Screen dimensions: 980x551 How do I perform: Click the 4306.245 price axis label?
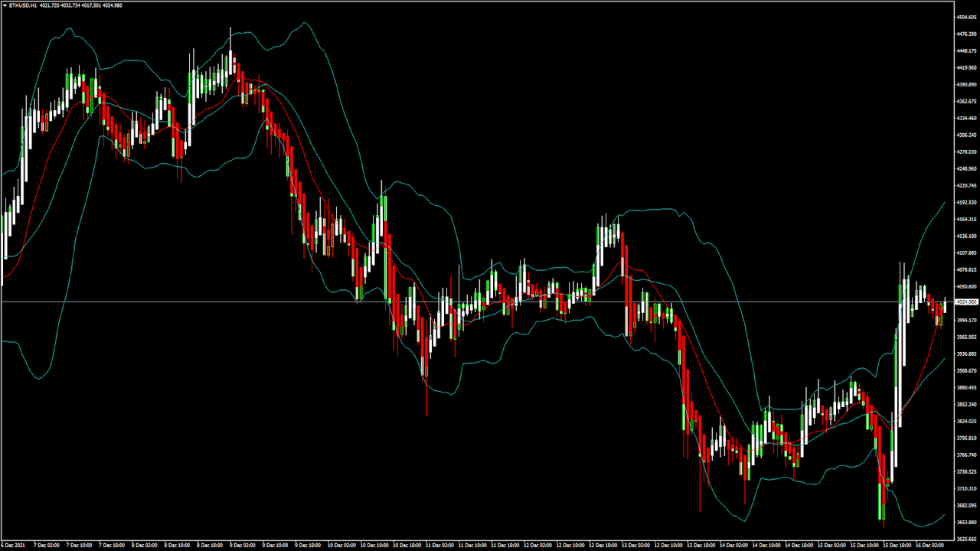coord(967,135)
